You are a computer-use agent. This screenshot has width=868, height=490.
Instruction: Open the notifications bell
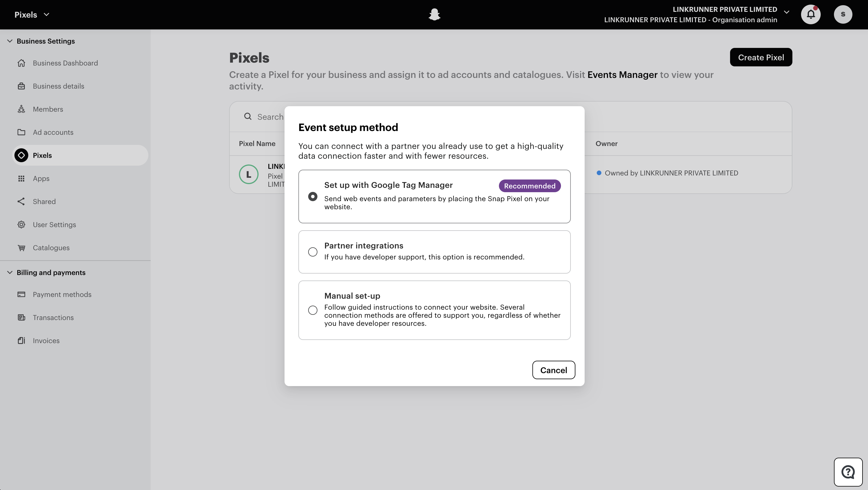pyautogui.click(x=811, y=14)
